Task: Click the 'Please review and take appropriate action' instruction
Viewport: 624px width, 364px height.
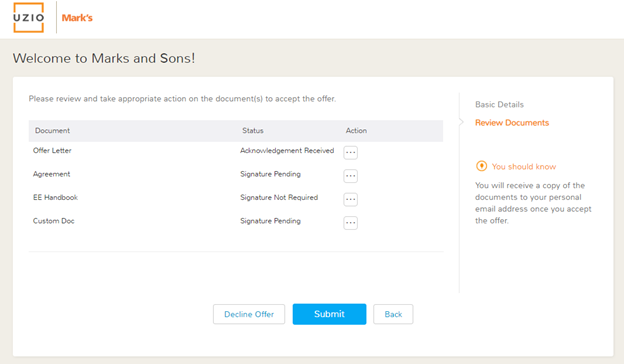Action: tap(182, 99)
